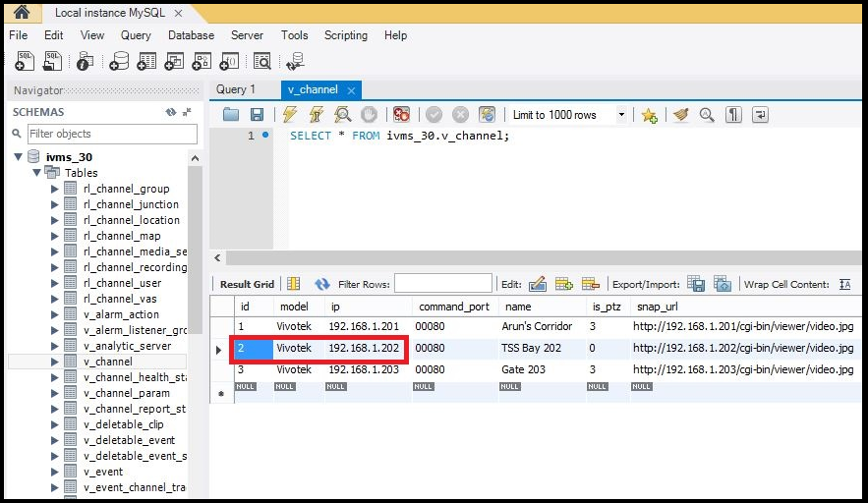This screenshot has height=503, width=868.
Task: Open the Edit menu
Action: tap(54, 34)
